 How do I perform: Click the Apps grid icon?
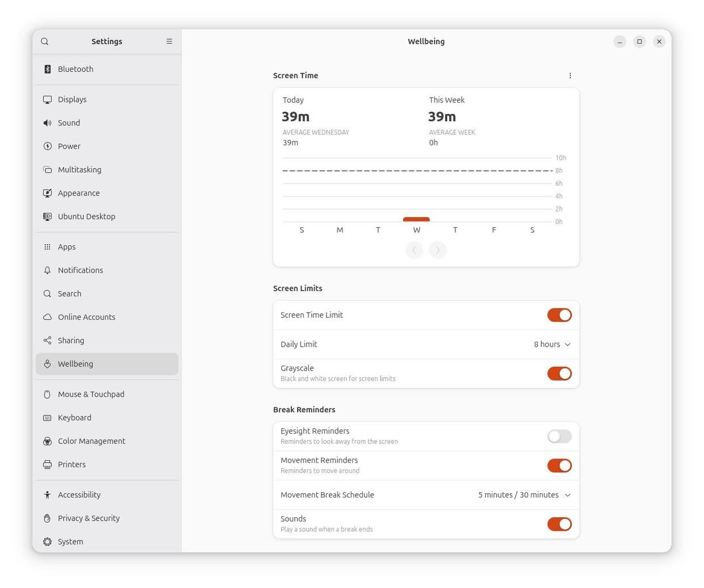[48, 247]
